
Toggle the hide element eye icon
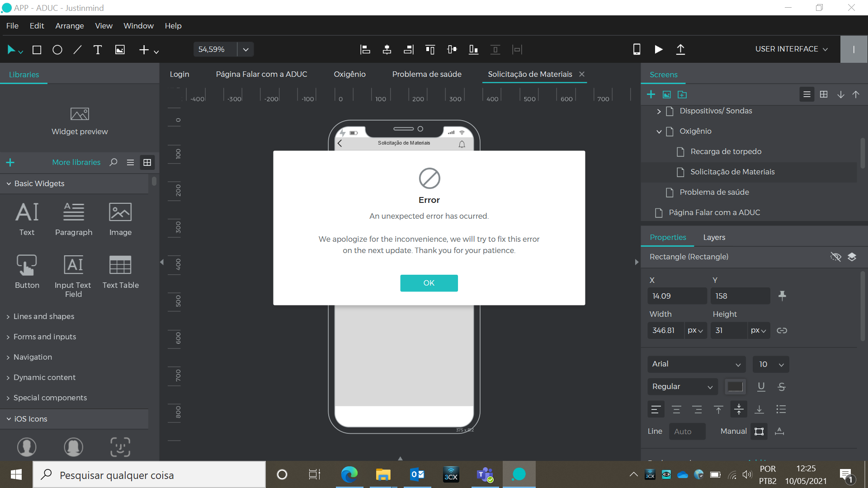[835, 257]
